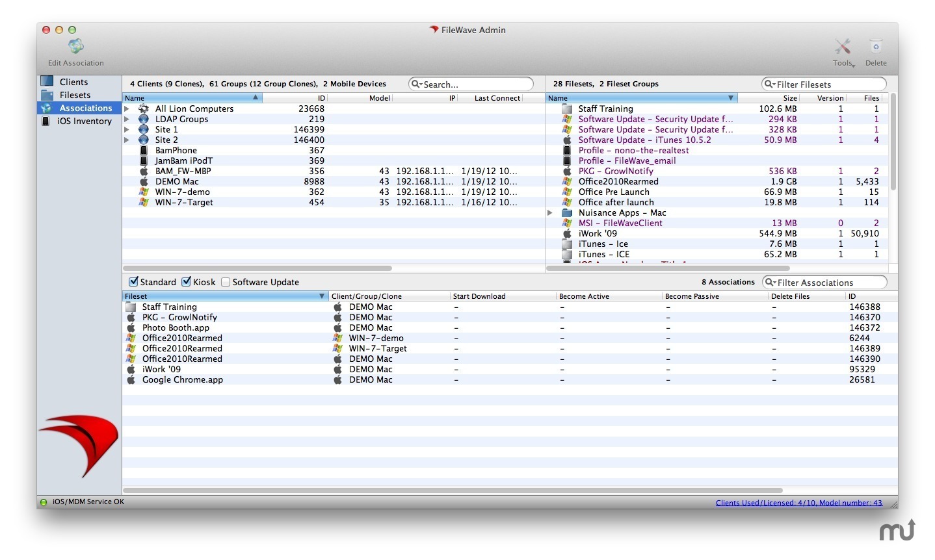Image resolution: width=935 pixels, height=560 pixels.
Task: Click the Profile - FileWave_email icon
Action: point(567,160)
